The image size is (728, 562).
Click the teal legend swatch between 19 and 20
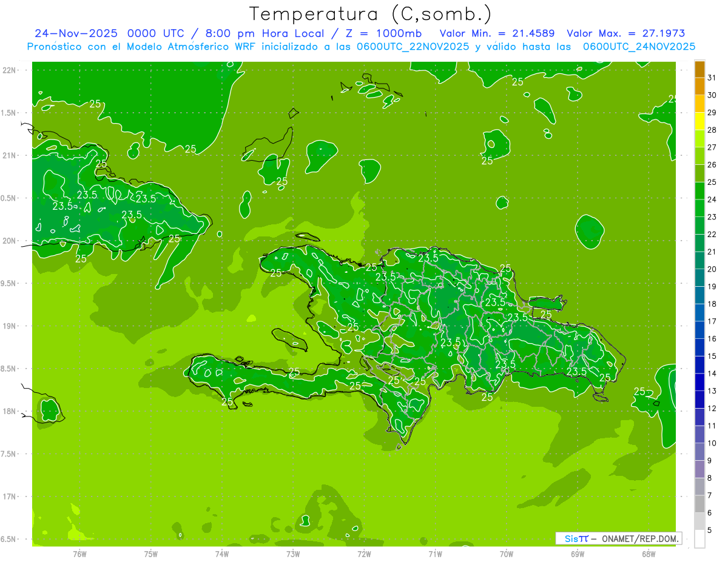(x=699, y=278)
